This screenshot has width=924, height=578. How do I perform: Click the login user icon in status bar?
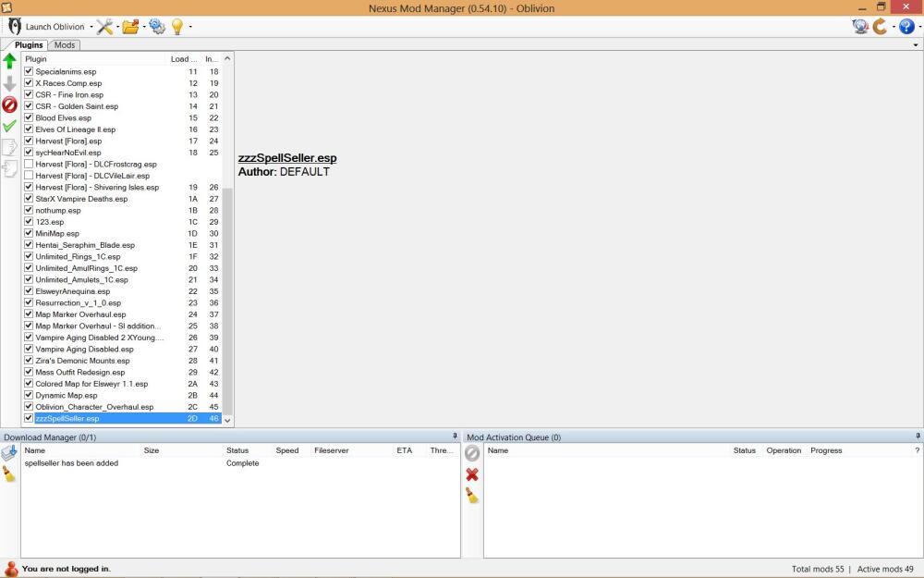10,569
